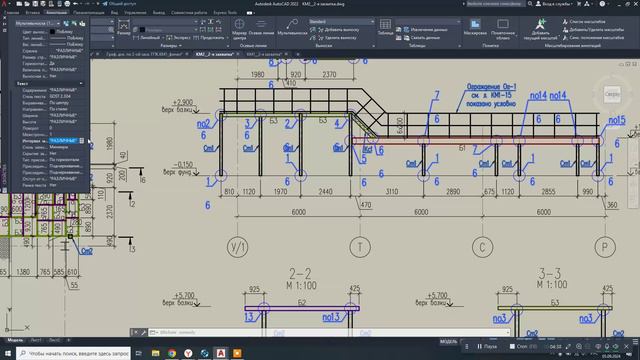Open the Совместная работа ribbon tab

tap(189, 13)
